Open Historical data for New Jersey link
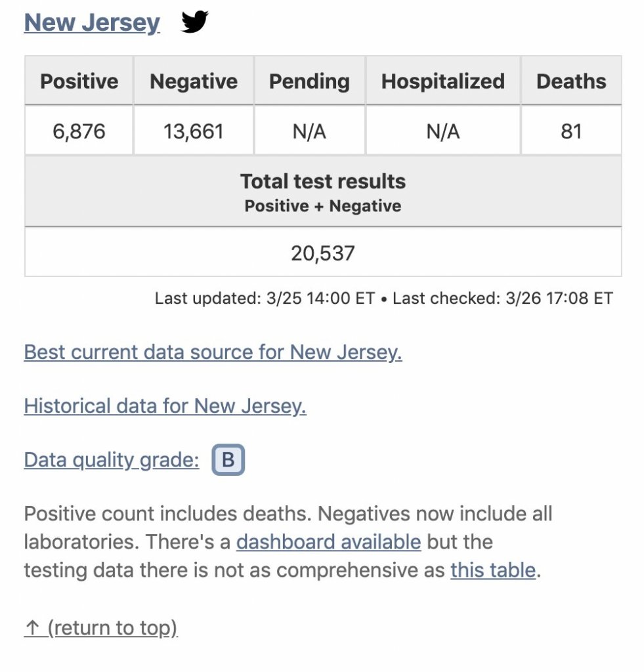The image size is (644, 672). tap(165, 406)
